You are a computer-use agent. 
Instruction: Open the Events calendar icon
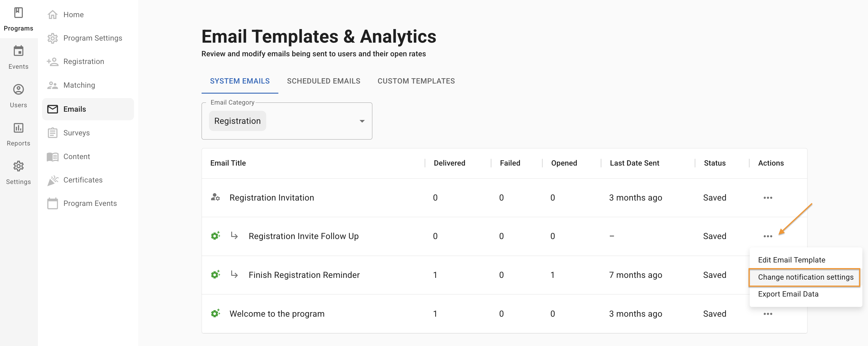point(18,51)
